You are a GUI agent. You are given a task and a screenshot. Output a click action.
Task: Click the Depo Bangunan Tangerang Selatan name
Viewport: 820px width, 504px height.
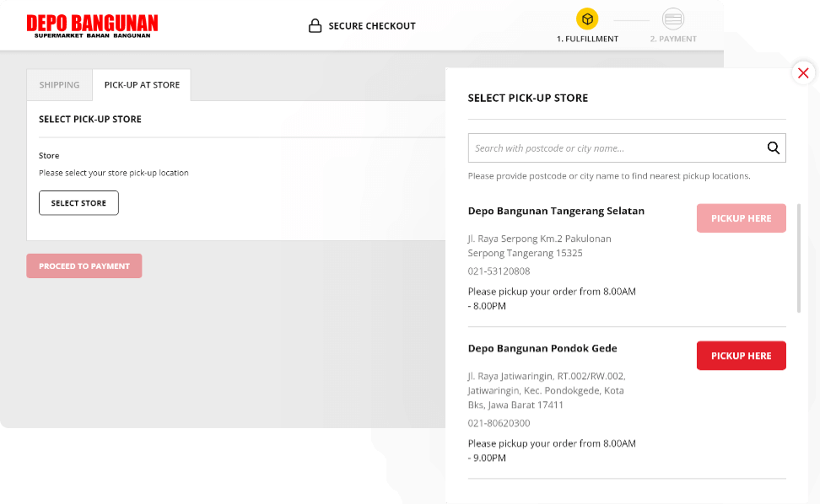tap(556, 211)
